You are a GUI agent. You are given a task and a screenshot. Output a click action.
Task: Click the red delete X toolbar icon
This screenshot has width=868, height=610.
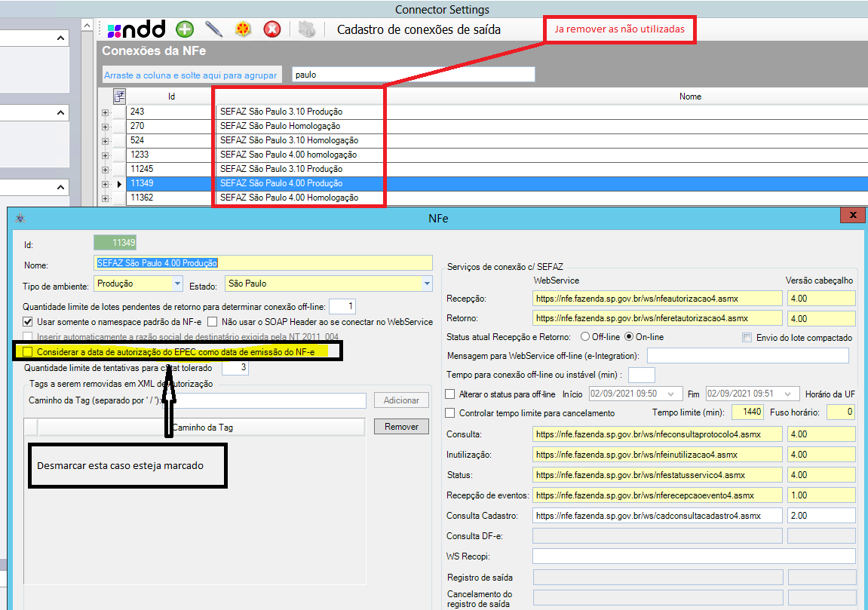271,29
